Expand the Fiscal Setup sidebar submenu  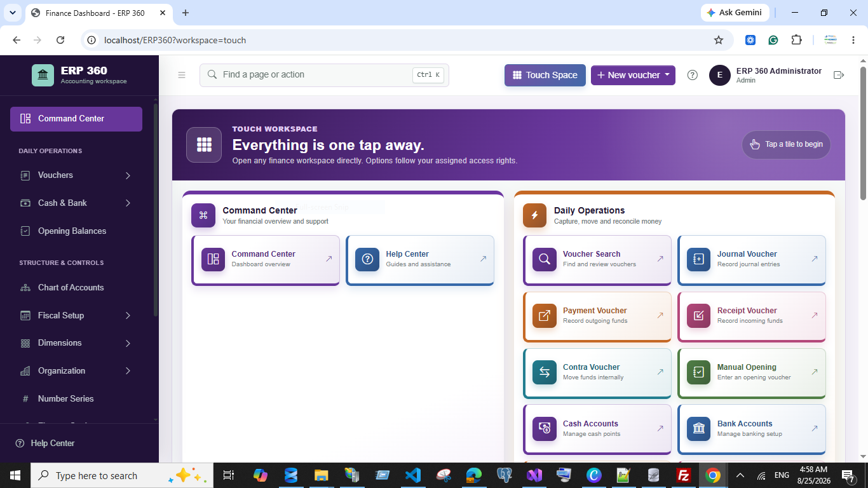[x=128, y=316]
